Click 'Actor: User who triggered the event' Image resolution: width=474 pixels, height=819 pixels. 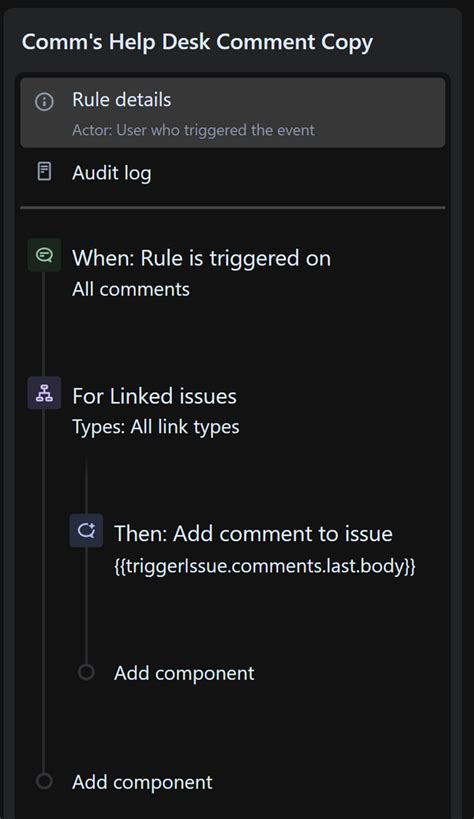click(x=193, y=130)
